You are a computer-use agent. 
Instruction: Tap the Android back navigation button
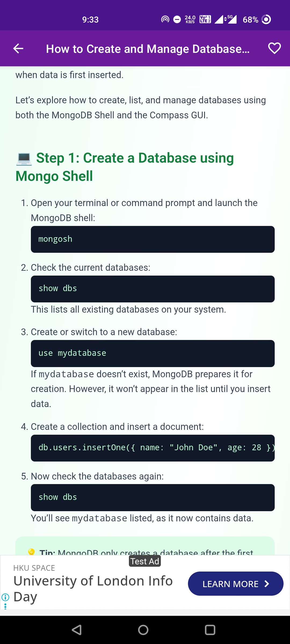tap(77, 630)
